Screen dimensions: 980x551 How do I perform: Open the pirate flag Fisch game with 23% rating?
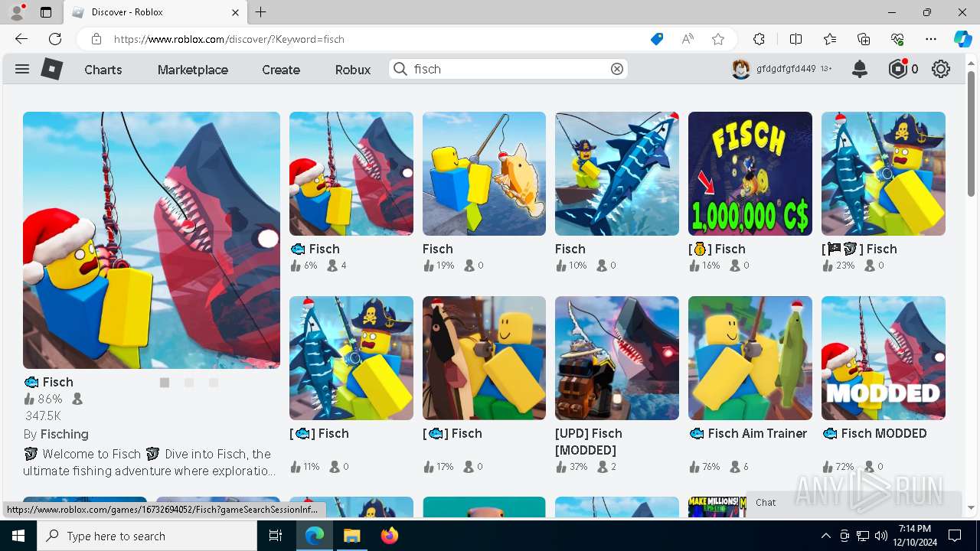click(884, 174)
